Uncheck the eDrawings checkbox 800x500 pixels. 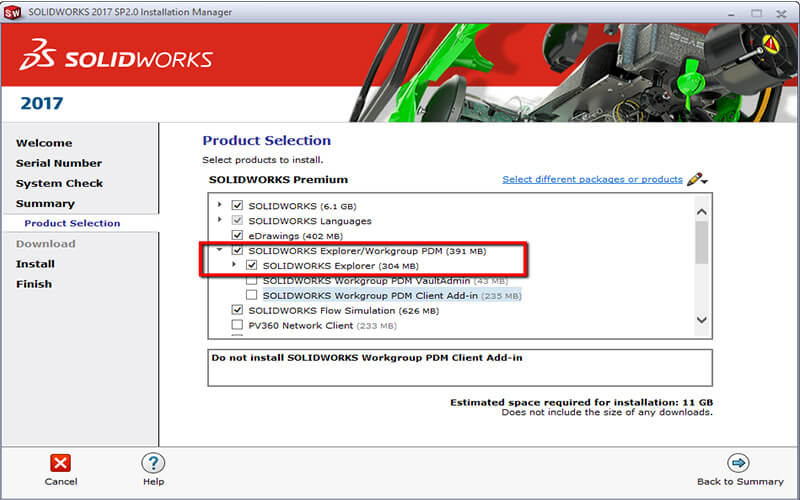coord(237,235)
